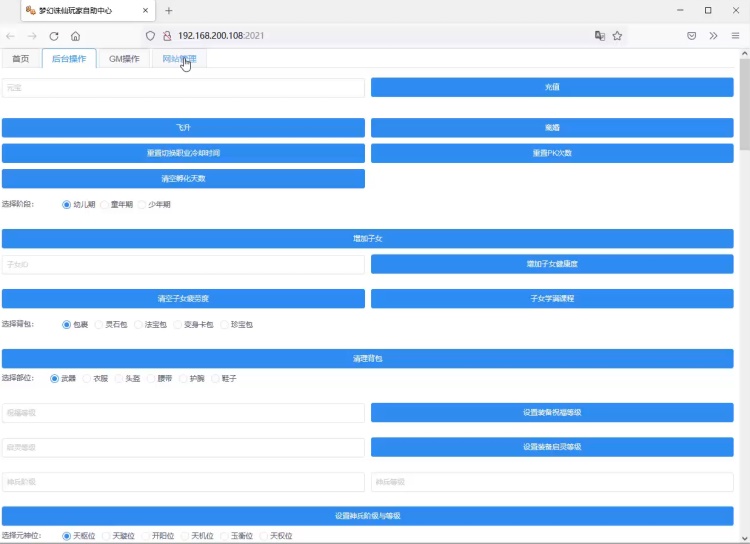The height and width of the screenshot is (544, 750).
Task: Reload the page with the refresh icon
Action: [54, 35]
